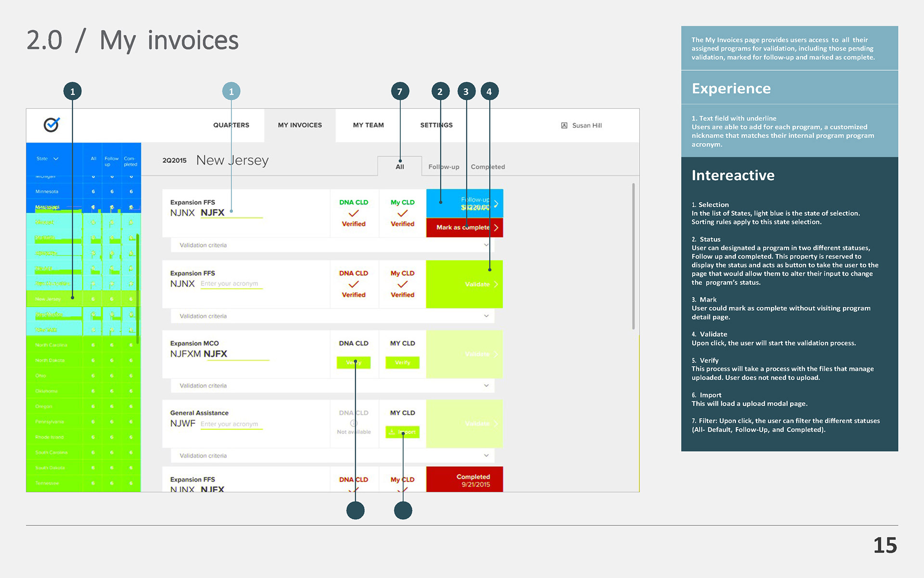Click the checkmark logo icon
Screen dimensions: 924x578
51,125
